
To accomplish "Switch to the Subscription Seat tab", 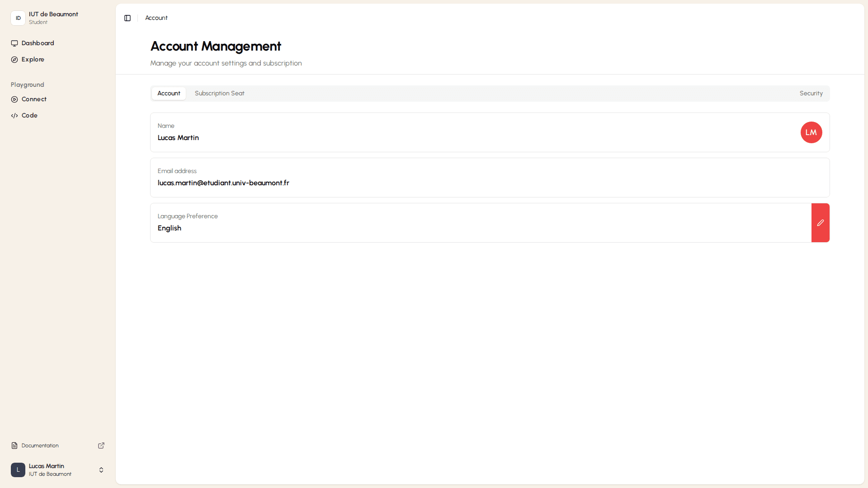I will click(220, 94).
